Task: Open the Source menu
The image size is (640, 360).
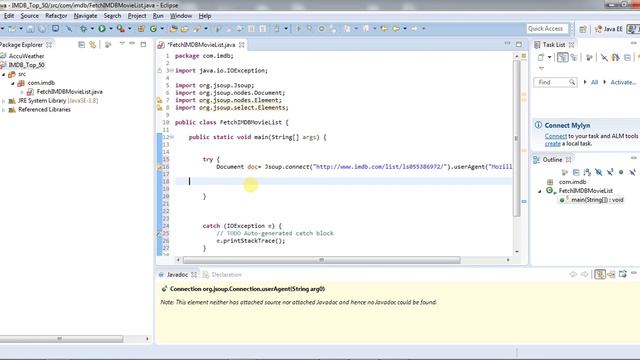Action: [29, 16]
